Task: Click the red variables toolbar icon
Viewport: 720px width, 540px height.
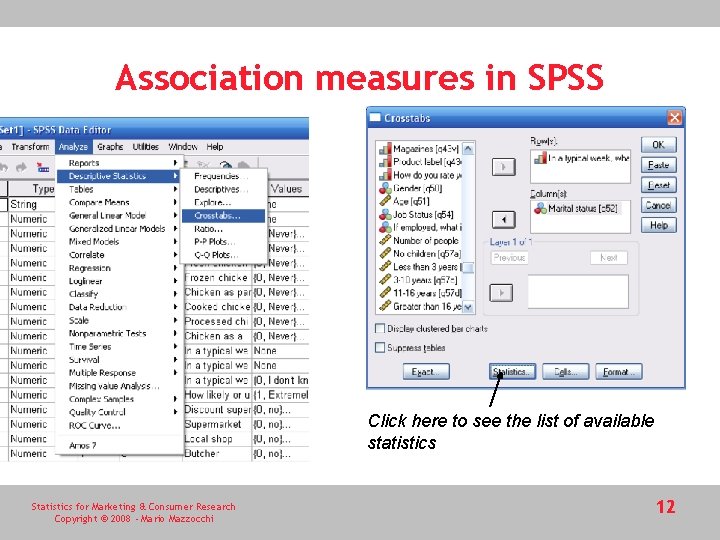Action: 43,167
